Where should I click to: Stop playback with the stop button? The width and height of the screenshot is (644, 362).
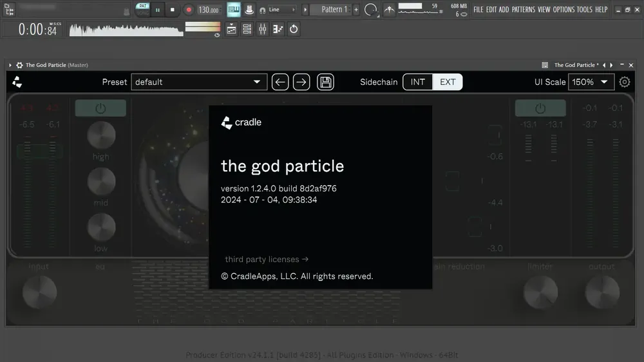173,10
